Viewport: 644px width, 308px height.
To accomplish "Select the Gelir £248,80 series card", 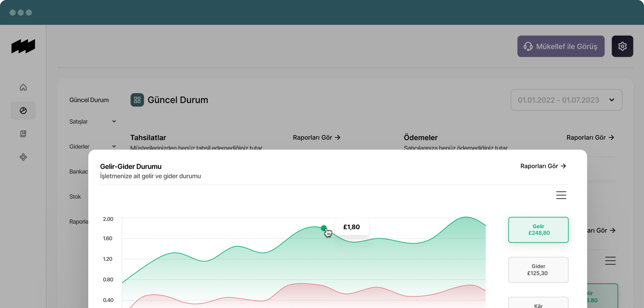I will pyautogui.click(x=538, y=230).
